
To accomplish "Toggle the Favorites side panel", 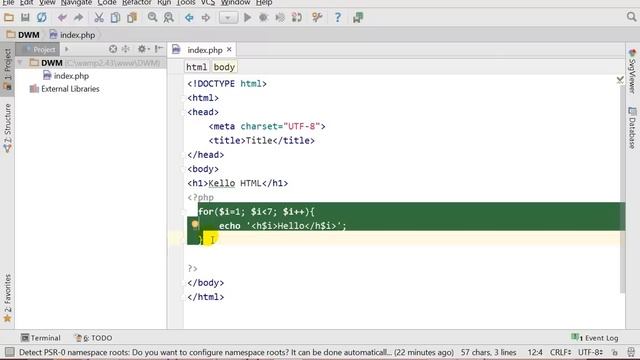I will point(7,298).
